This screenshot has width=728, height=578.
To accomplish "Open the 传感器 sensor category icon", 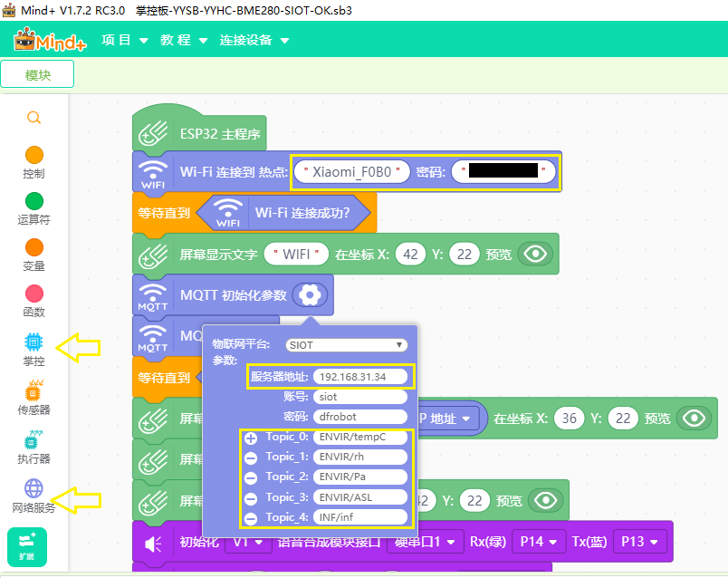I will [x=34, y=390].
